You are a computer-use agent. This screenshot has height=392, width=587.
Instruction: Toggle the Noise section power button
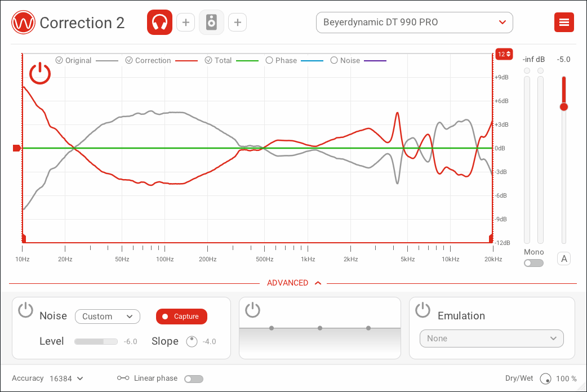pos(26,310)
